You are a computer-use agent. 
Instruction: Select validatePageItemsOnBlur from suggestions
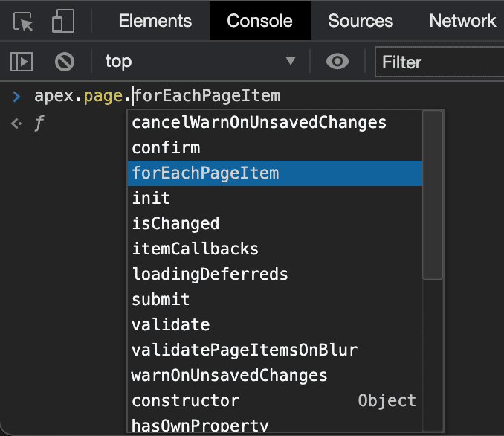245,350
